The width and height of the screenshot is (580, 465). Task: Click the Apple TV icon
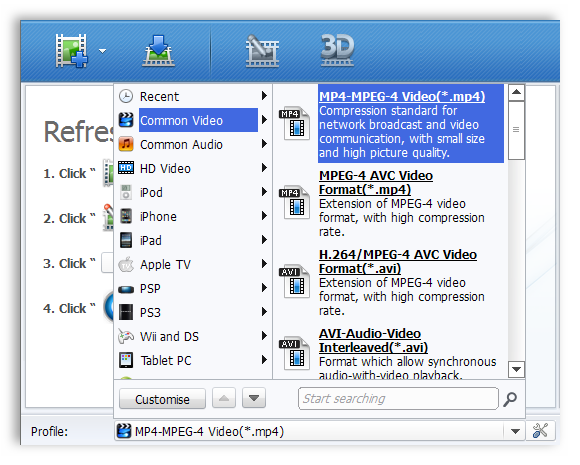126,264
